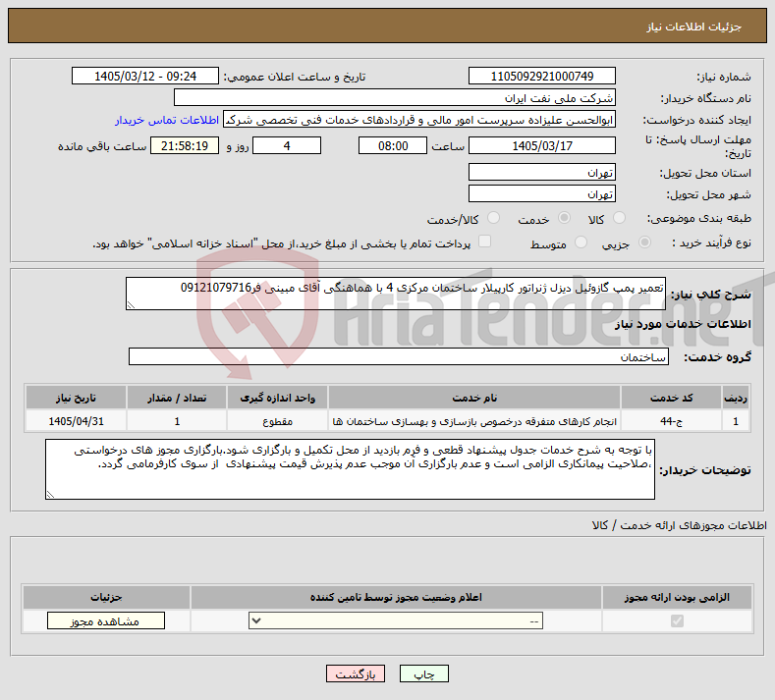This screenshot has width=775, height=700.
Task: Click the اعلام وضعیت مجوز توسط تامین کننده header
Action: click(x=396, y=597)
